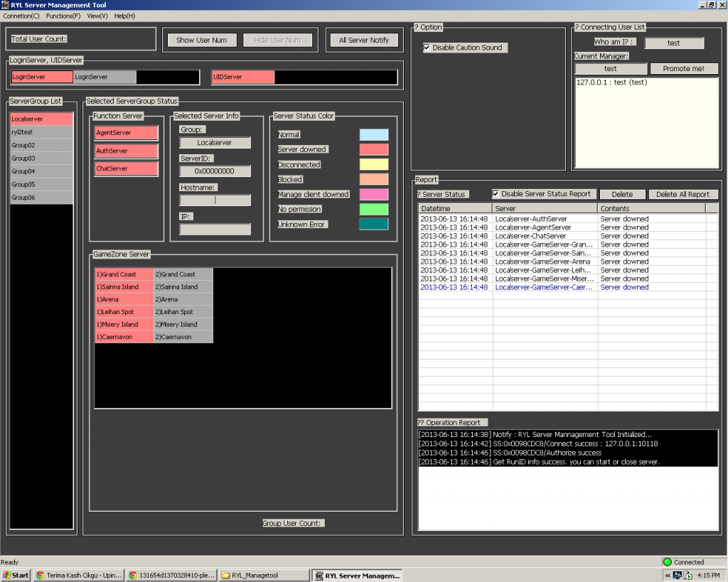Click the Promote me! button

pos(683,69)
